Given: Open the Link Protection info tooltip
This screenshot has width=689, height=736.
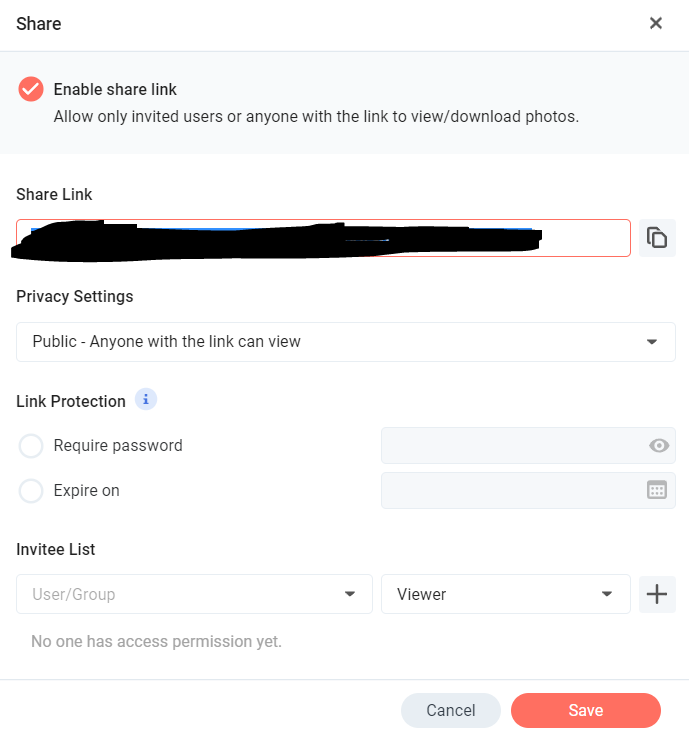Looking at the screenshot, I should [x=146, y=399].
